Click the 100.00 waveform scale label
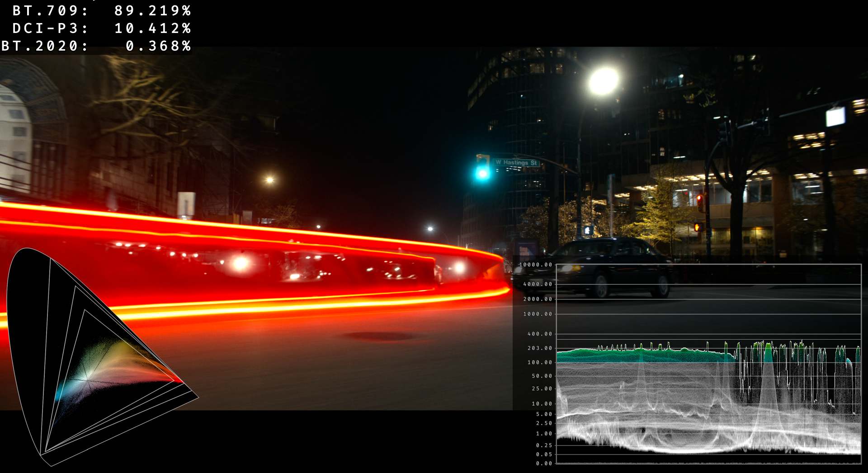 (x=539, y=362)
